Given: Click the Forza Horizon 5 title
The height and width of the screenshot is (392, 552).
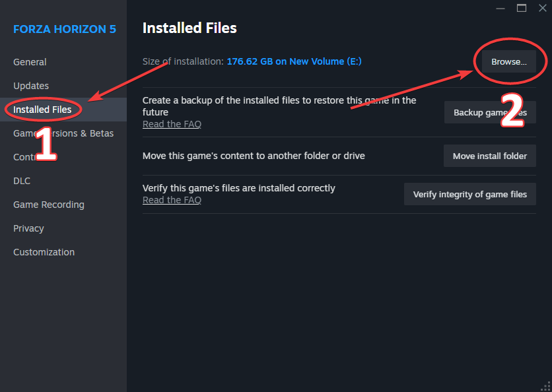Looking at the screenshot, I should click(65, 29).
